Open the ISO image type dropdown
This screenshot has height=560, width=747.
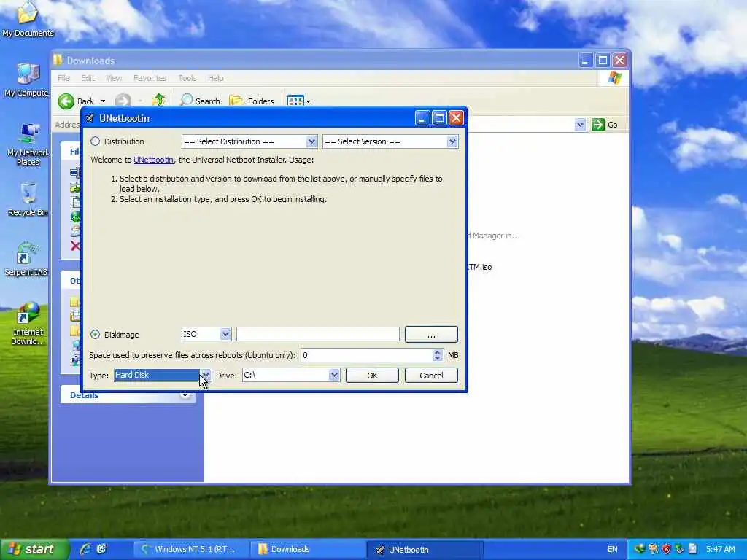206,334
